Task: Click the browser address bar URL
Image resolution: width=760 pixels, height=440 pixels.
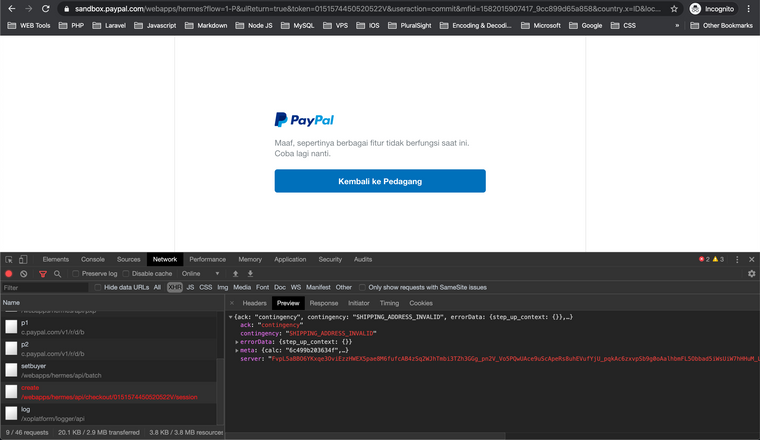Action: [x=367, y=9]
